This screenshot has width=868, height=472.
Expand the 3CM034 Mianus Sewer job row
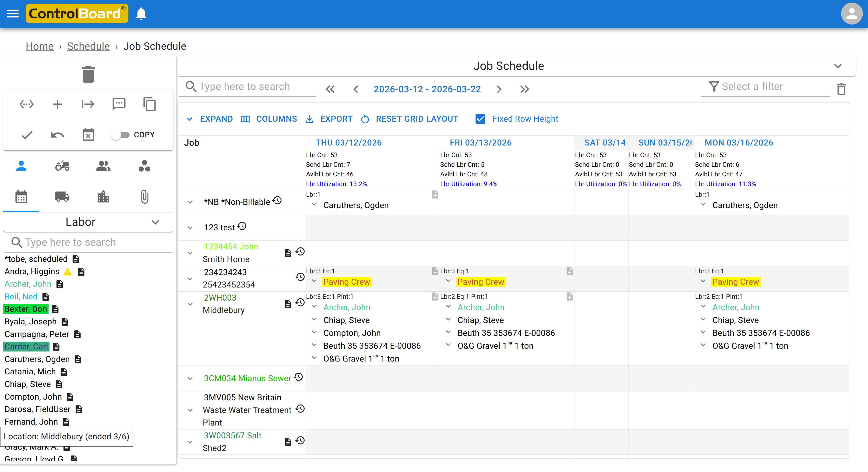pos(190,379)
